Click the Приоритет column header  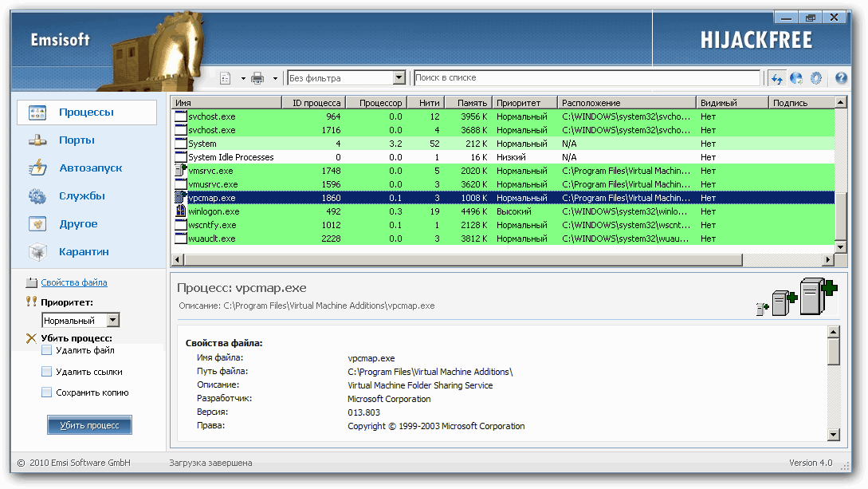pyautogui.click(x=524, y=102)
